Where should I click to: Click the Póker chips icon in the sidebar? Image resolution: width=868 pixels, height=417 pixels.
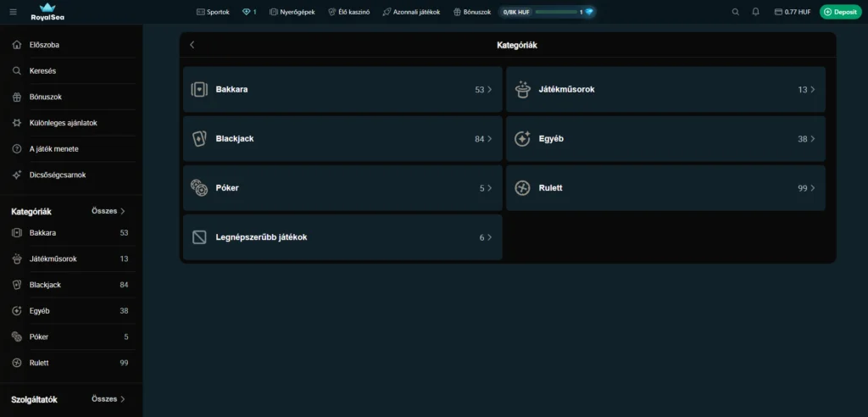tap(17, 336)
